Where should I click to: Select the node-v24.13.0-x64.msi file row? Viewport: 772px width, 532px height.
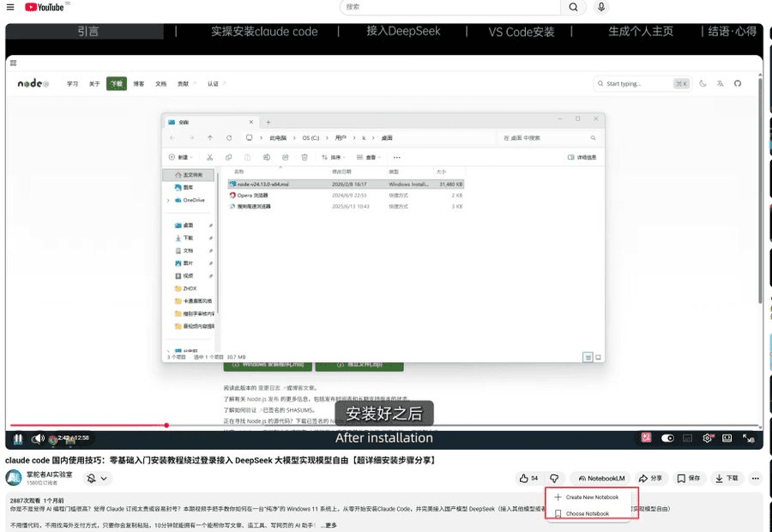coord(347,184)
